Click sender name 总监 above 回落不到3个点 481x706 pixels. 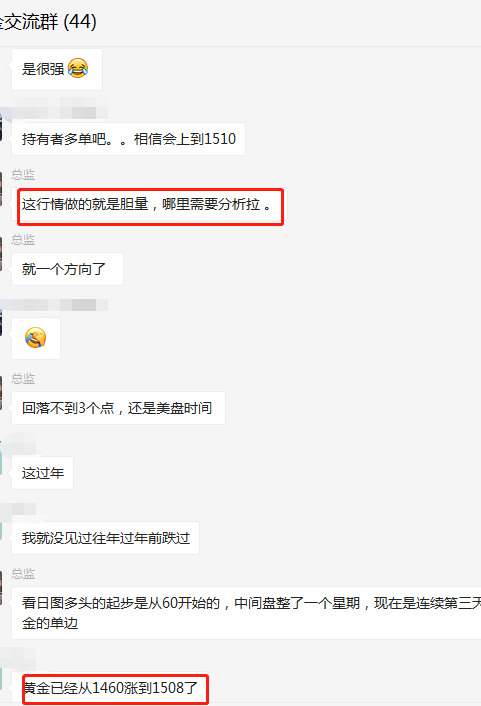tap(23, 378)
